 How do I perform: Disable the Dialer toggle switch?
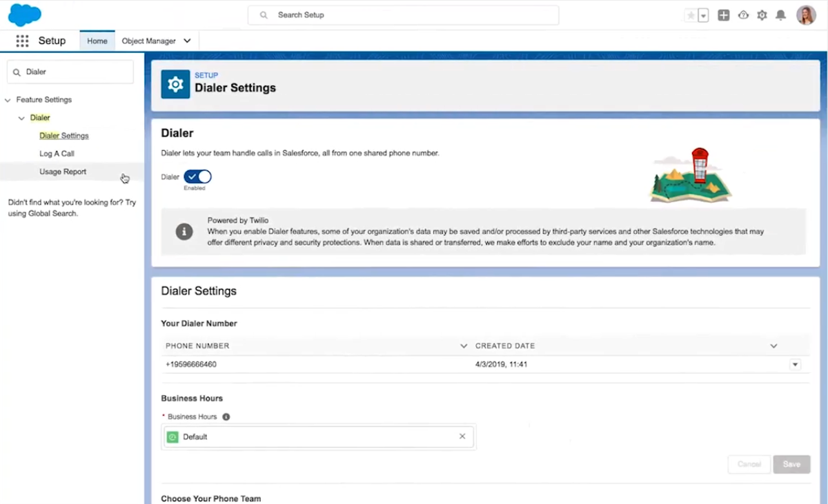coord(197,177)
